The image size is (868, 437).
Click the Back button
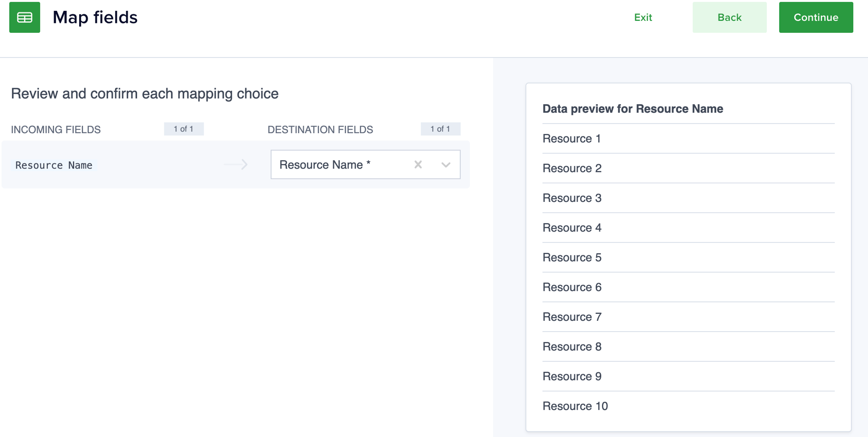pos(729,17)
